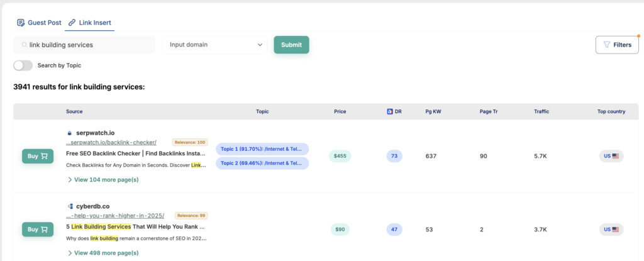644x261 pixels.
Task: Click the Pg KW column header
Action: coord(433,111)
